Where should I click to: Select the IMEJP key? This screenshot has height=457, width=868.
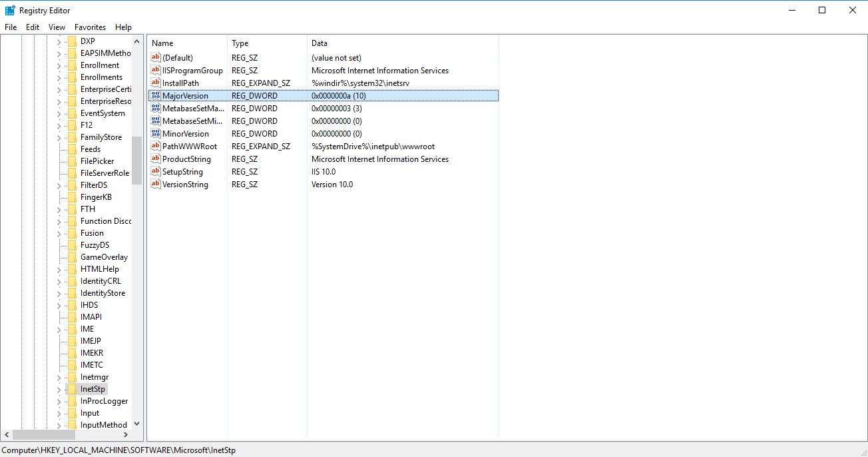pyautogui.click(x=91, y=341)
